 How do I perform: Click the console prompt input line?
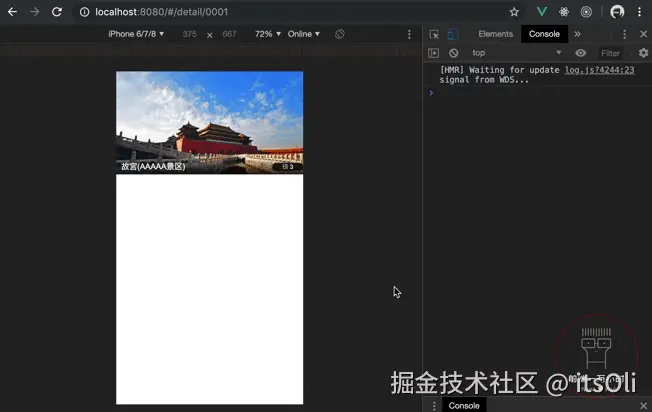pos(541,93)
